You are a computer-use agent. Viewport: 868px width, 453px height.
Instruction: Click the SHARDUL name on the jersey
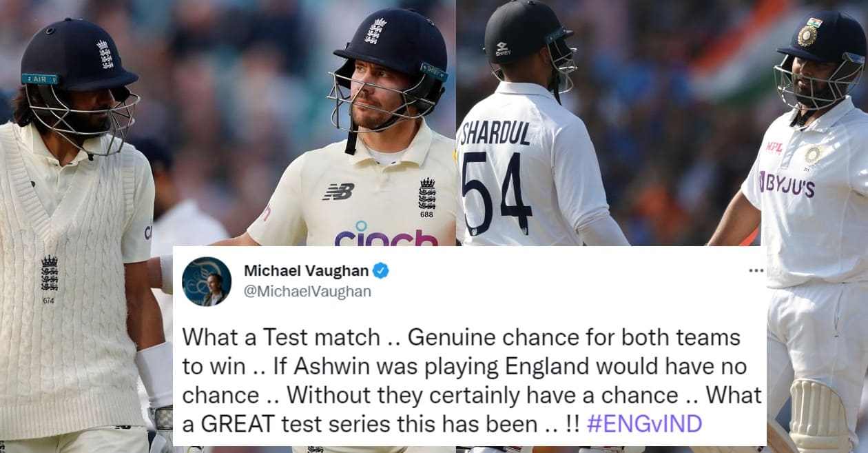(x=495, y=133)
